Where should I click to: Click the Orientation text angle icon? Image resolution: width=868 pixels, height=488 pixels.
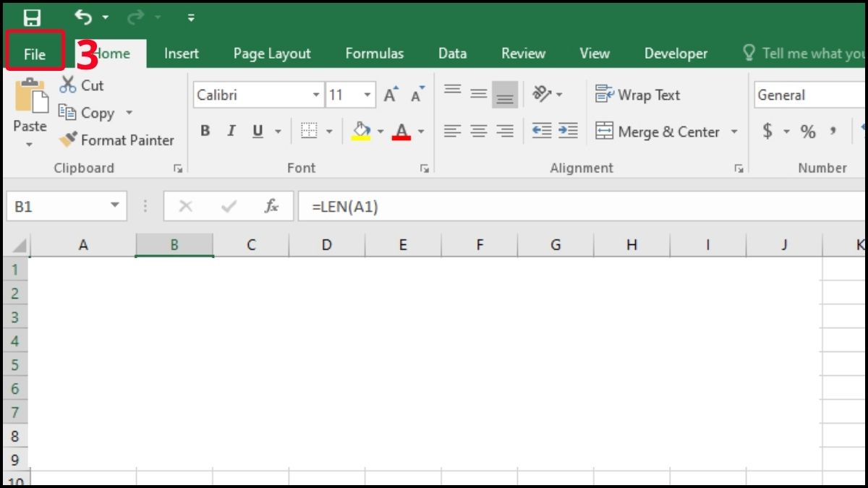pyautogui.click(x=542, y=94)
